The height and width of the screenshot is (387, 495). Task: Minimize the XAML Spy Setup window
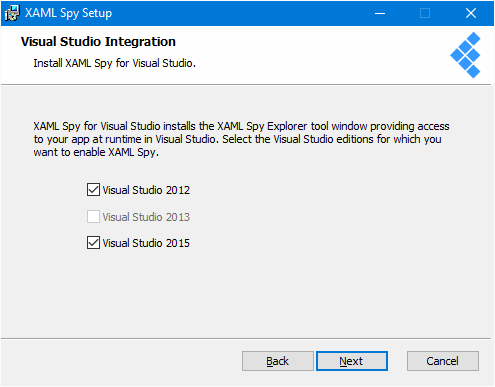click(x=380, y=13)
